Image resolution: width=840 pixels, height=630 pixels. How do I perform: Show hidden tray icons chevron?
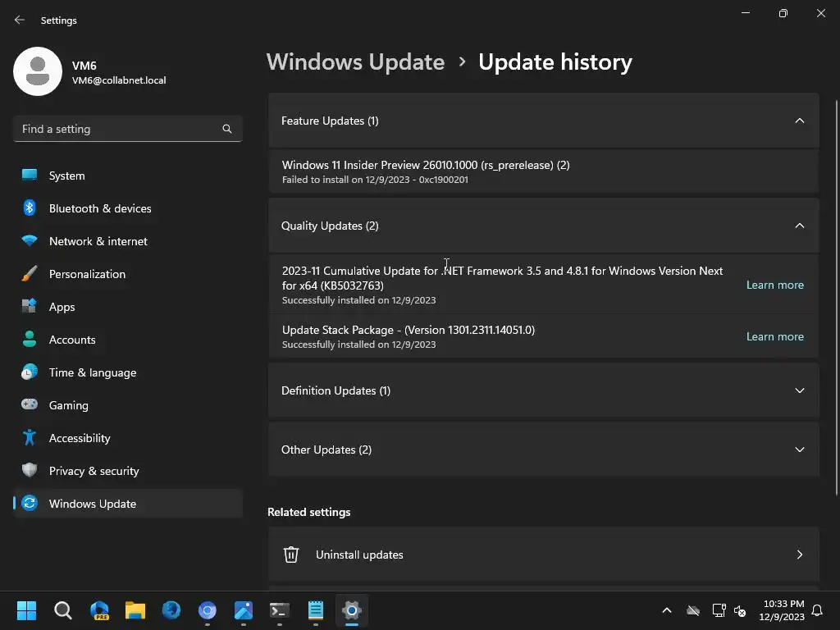(x=667, y=610)
